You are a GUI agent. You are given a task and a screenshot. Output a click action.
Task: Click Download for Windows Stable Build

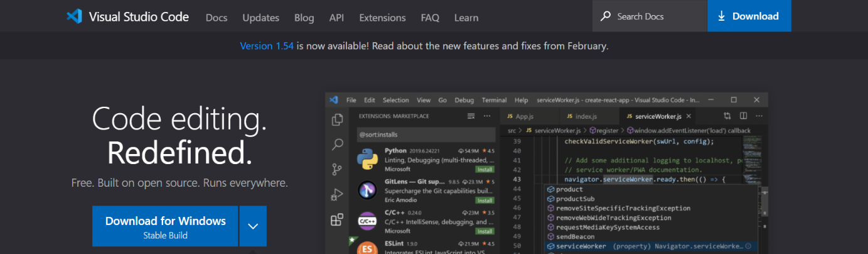(165, 226)
